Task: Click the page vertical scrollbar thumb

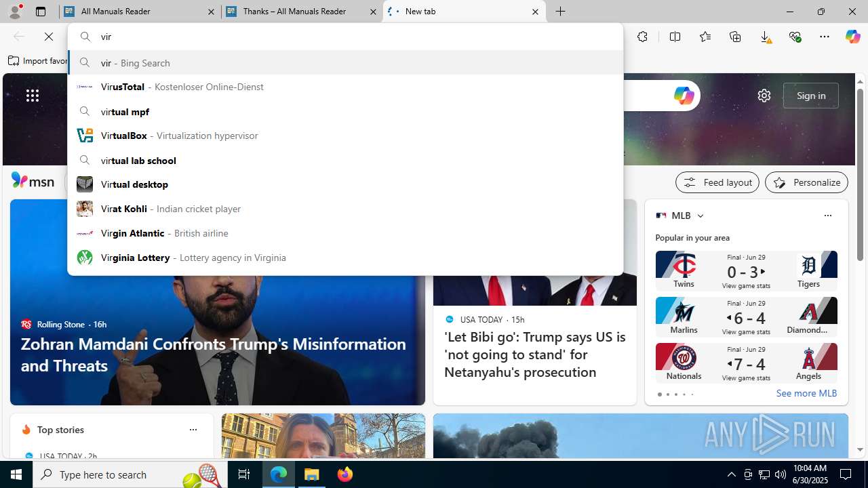Action: tap(860, 175)
